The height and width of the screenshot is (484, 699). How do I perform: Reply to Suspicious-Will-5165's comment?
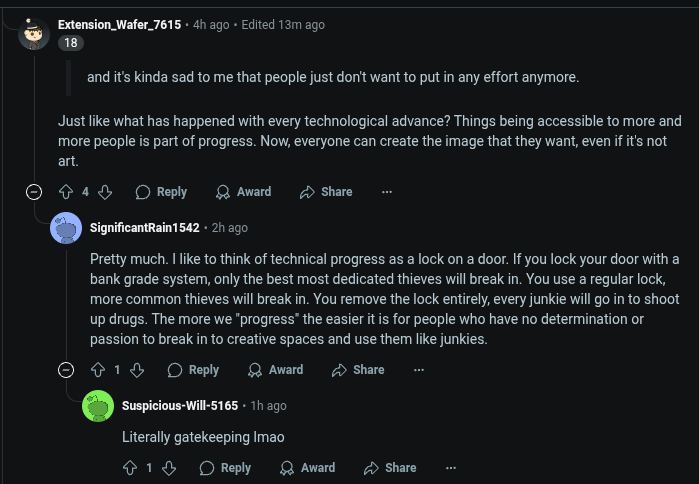click(x=225, y=468)
